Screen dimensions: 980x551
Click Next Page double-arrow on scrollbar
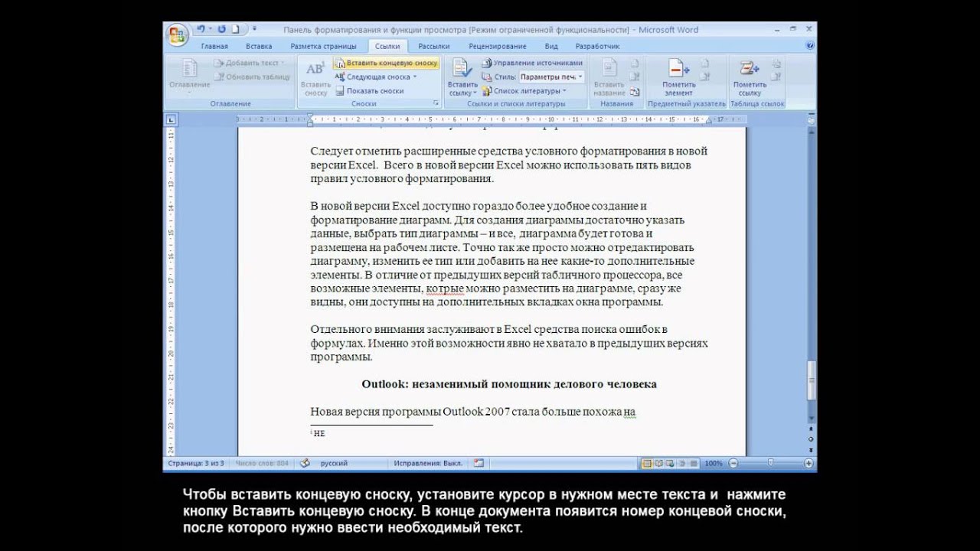coord(811,449)
